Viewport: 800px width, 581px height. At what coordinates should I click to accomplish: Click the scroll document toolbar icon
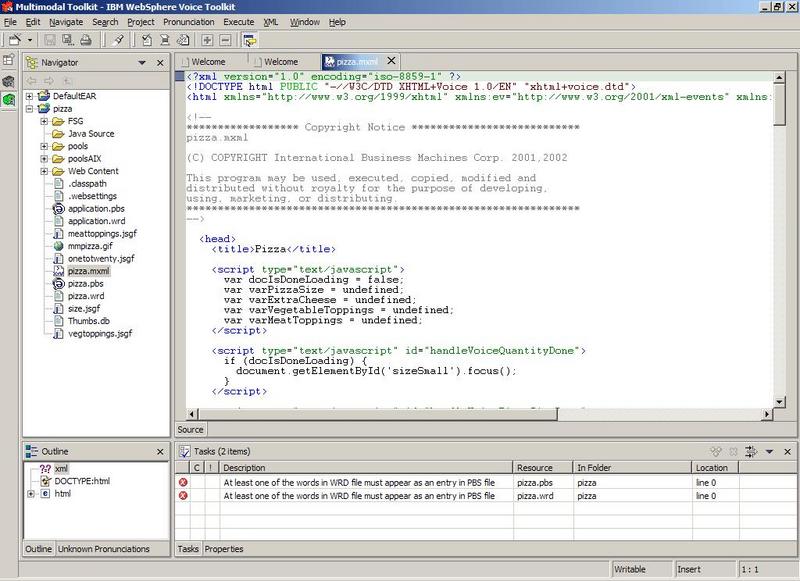tap(165, 40)
